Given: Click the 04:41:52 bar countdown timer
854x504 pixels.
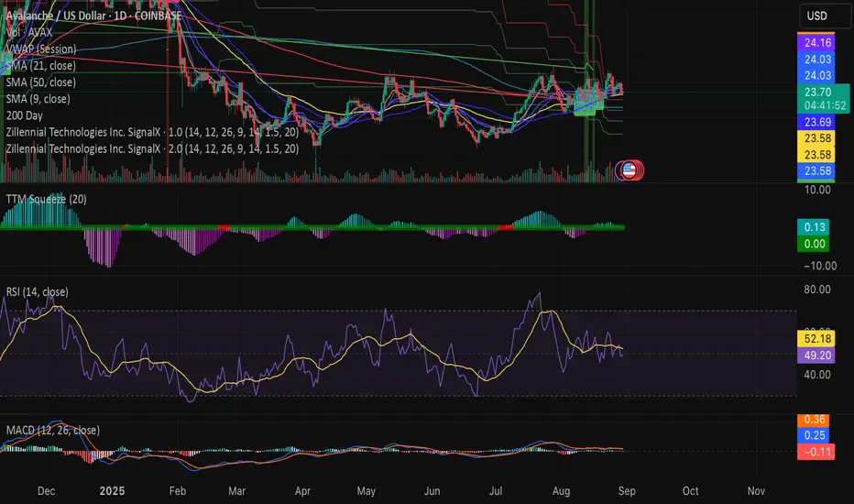Looking at the screenshot, I should tap(823, 105).
